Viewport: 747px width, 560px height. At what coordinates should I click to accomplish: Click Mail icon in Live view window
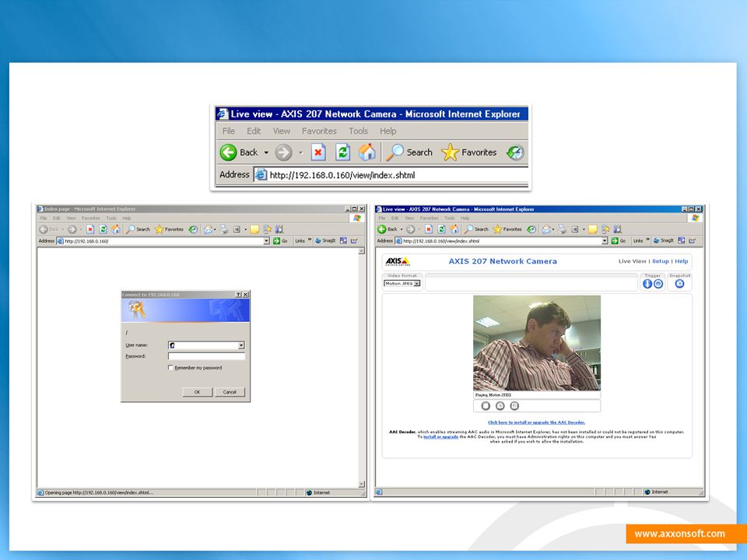coord(546,229)
